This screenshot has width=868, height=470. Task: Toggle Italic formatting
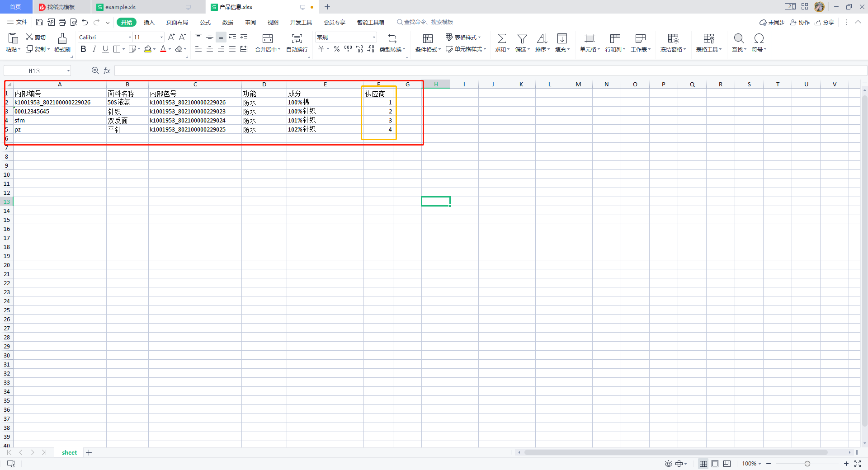pyautogui.click(x=94, y=49)
